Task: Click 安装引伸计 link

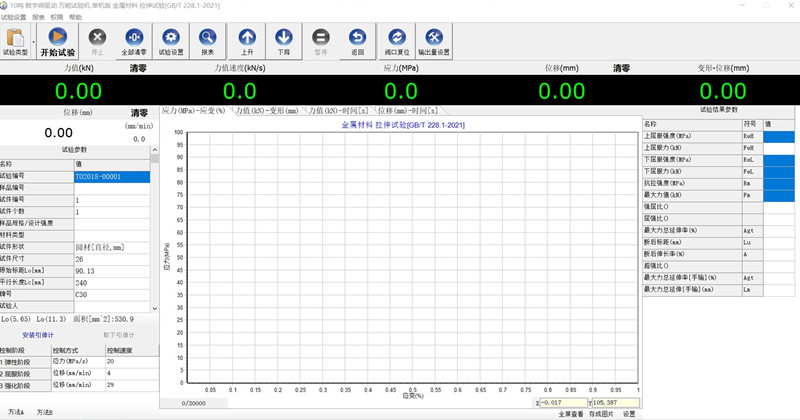Action: [x=38, y=335]
